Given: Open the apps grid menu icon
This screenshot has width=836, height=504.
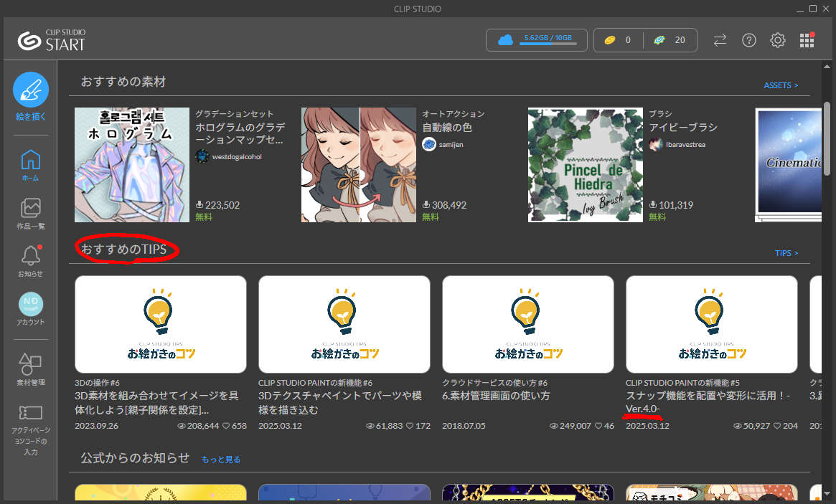Looking at the screenshot, I should [807, 40].
